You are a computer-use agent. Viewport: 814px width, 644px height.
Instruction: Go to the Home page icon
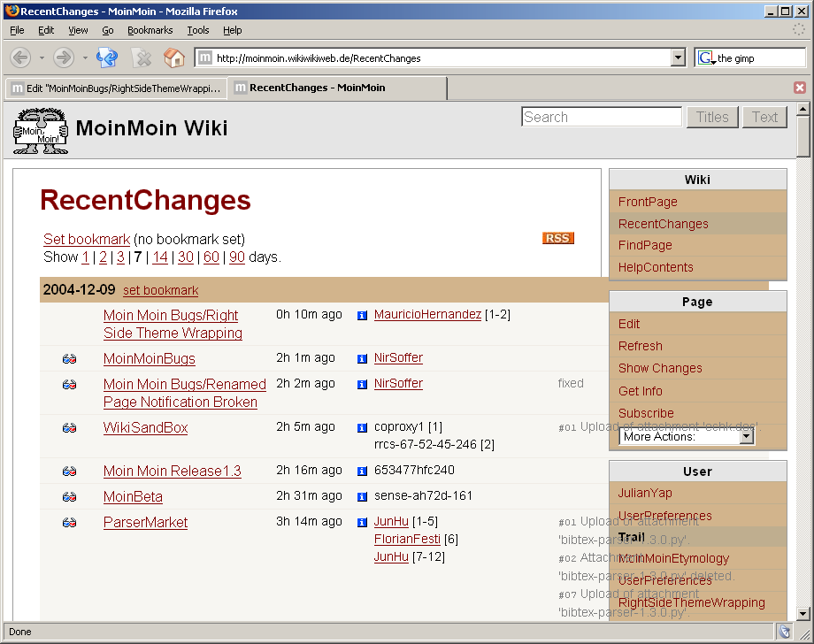coord(174,57)
